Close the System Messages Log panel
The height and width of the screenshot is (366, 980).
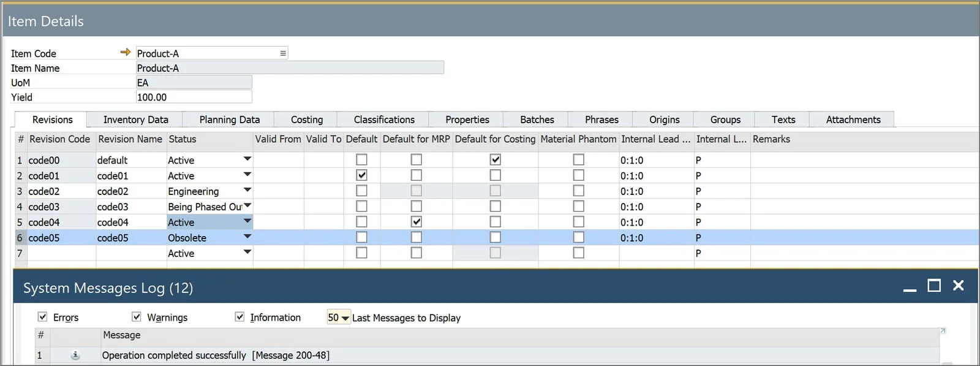[959, 286]
